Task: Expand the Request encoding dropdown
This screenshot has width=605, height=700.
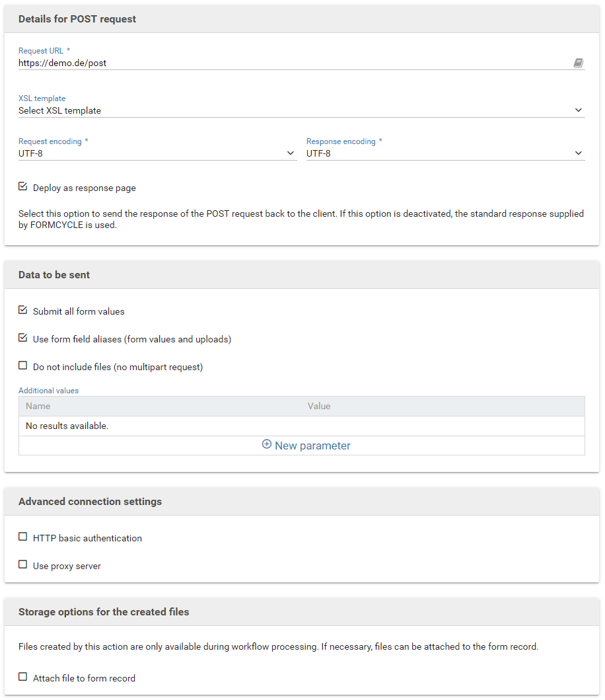Action: click(x=157, y=153)
